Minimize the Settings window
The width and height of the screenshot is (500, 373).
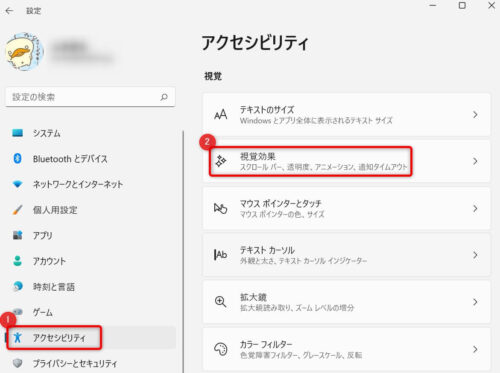pyautogui.click(x=433, y=5)
